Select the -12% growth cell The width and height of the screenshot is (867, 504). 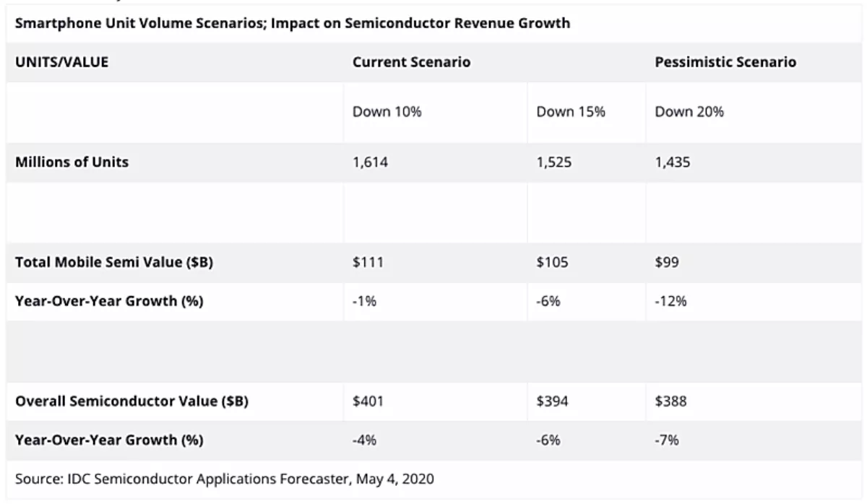(x=670, y=302)
